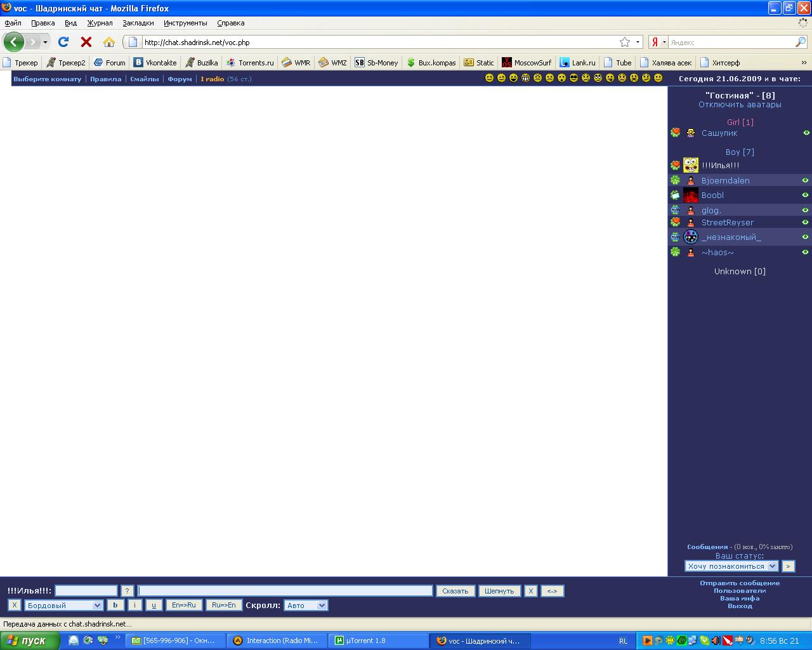The width and height of the screenshot is (812, 650).
Task: Click the Отключить аватары link
Action: point(740,105)
